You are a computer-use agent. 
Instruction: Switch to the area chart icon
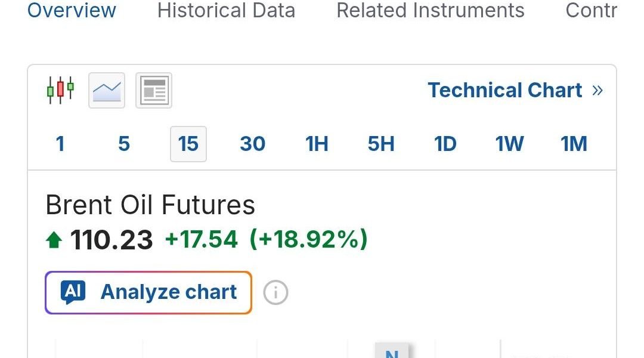[x=107, y=91]
